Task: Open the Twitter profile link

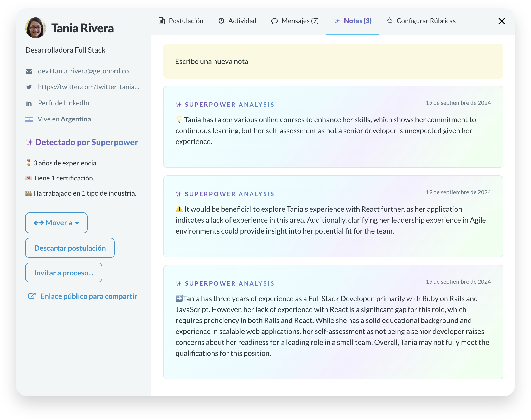Action: (x=89, y=87)
